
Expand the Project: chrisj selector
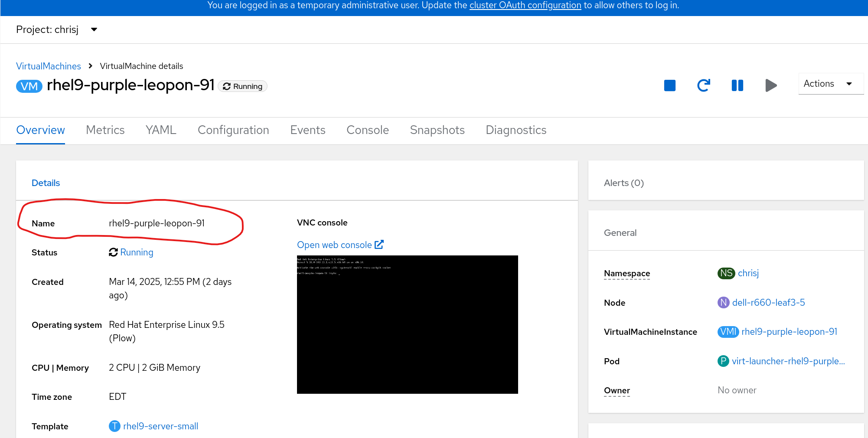56,29
